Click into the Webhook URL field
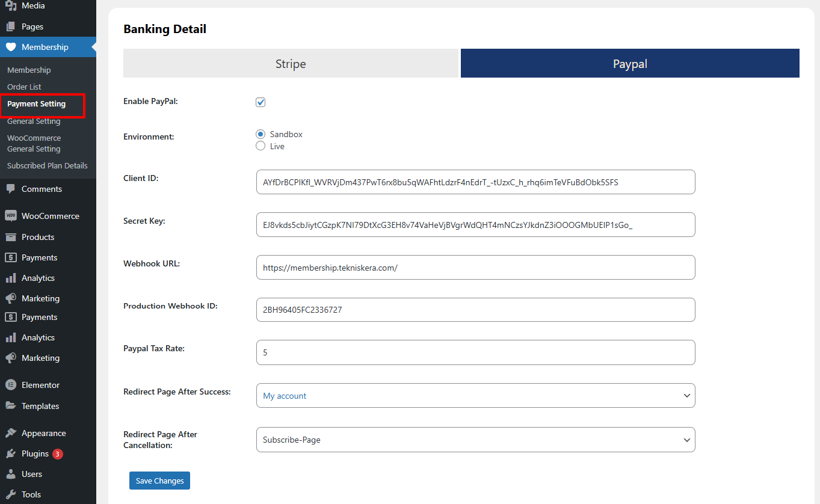Image resolution: width=820 pixels, height=504 pixels. click(475, 268)
